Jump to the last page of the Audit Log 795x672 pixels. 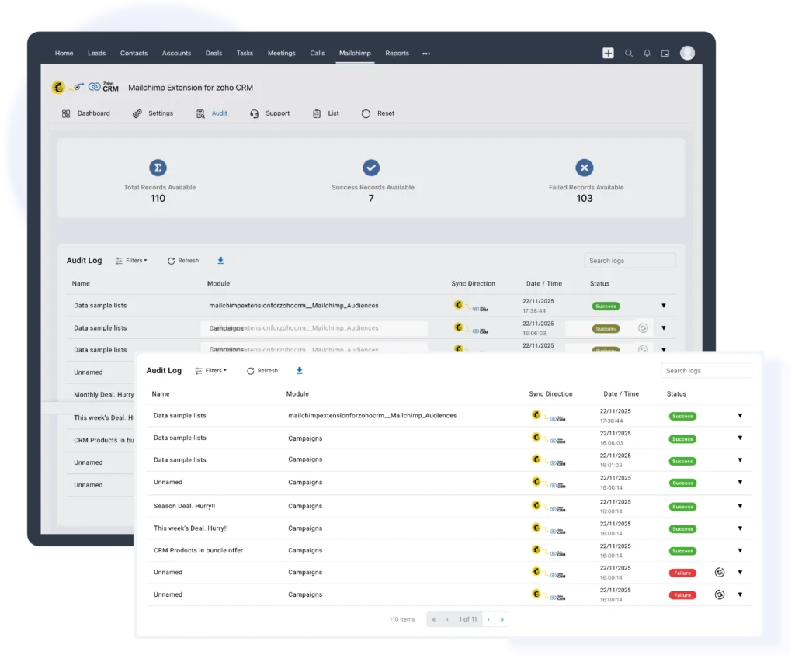pos(502,619)
